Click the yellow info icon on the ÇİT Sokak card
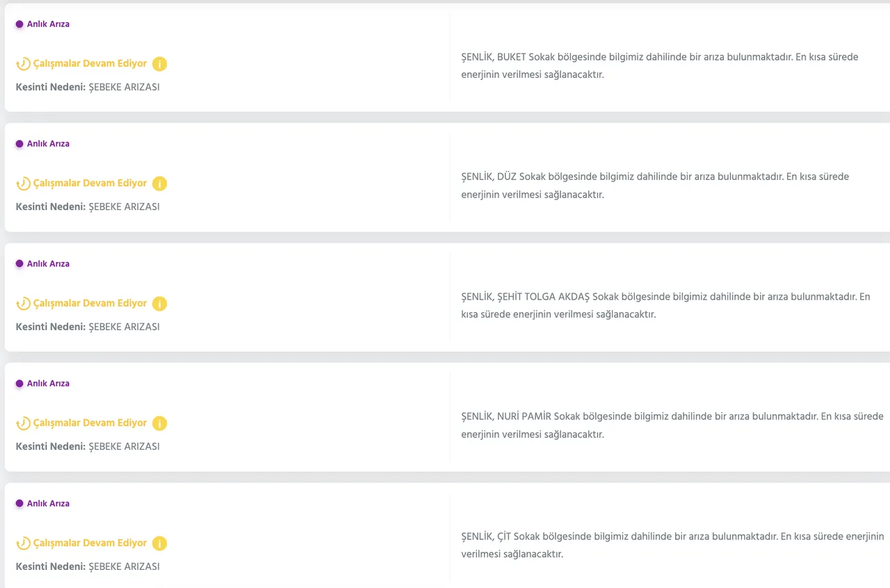890x588 pixels. tap(159, 544)
